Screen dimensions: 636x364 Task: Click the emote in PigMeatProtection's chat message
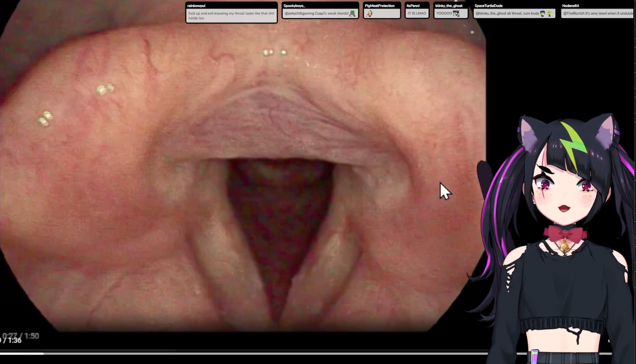click(369, 13)
